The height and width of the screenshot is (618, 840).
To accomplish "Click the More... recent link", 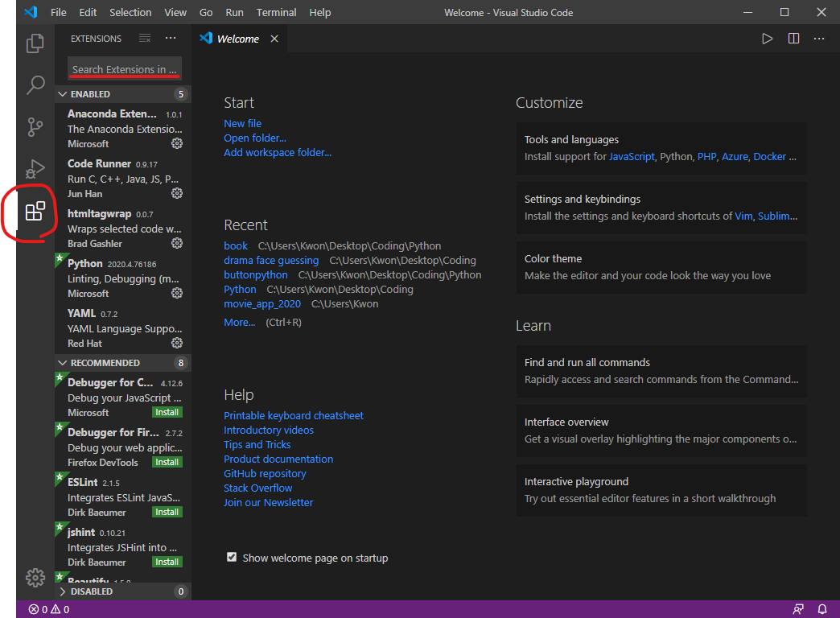I will coord(240,322).
